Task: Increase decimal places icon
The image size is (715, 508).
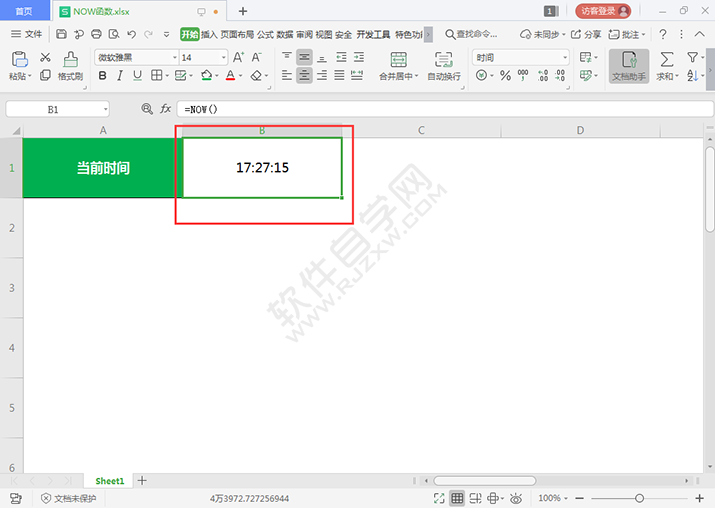Action: tap(543, 75)
